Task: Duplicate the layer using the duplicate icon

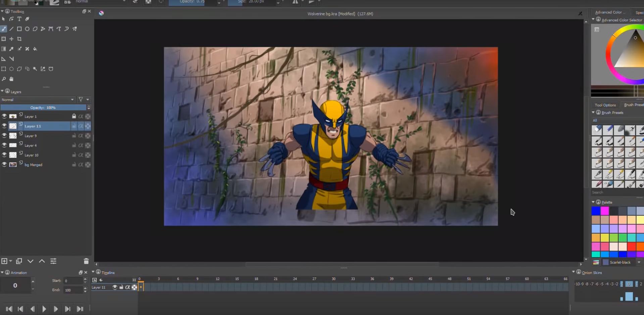Action: tap(19, 261)
